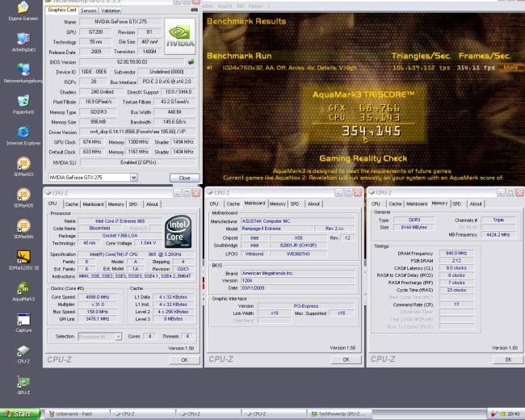
Task: Open Cache tab in right CPU-Z window
Action: (395, 204)
